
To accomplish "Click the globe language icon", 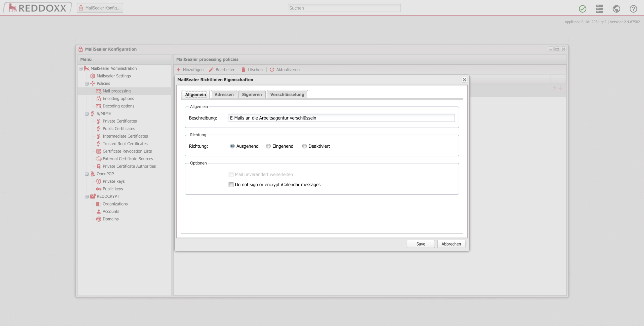I will point(616,9).
